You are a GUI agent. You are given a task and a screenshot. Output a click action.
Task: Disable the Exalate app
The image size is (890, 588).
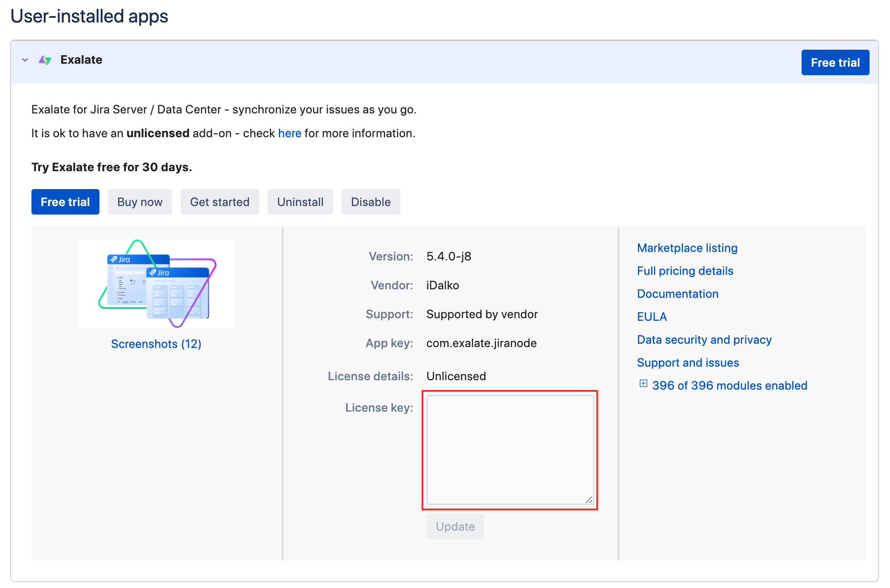371,202
